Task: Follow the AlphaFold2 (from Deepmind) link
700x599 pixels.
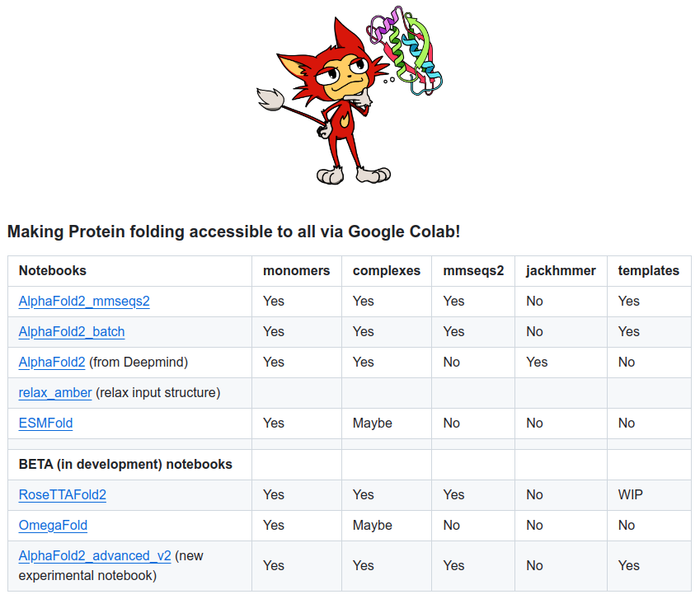Action: click(x=52, y=363)
